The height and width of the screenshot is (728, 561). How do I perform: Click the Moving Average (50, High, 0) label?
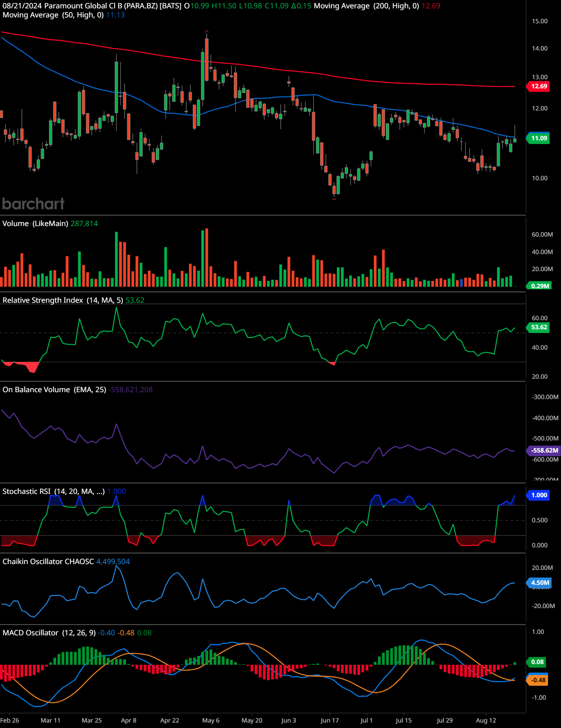pos(53,15)
